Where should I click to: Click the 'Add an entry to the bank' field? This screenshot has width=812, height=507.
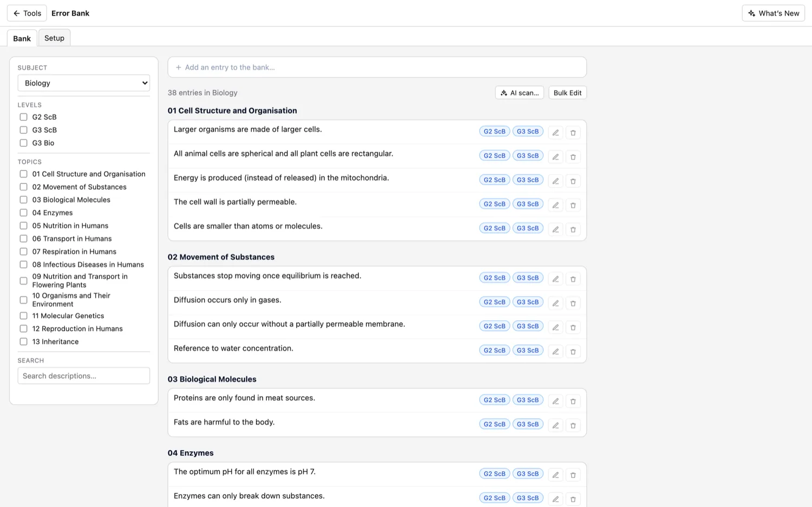[377, 67]
